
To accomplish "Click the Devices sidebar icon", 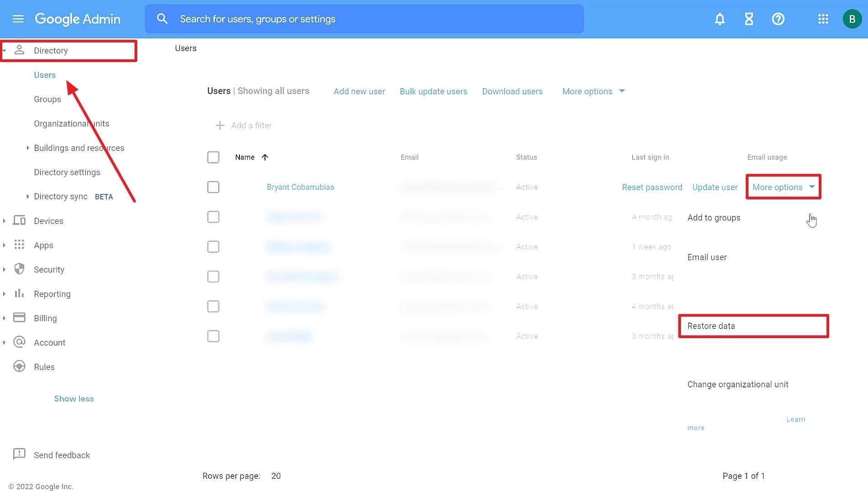I will coord(19,220).
